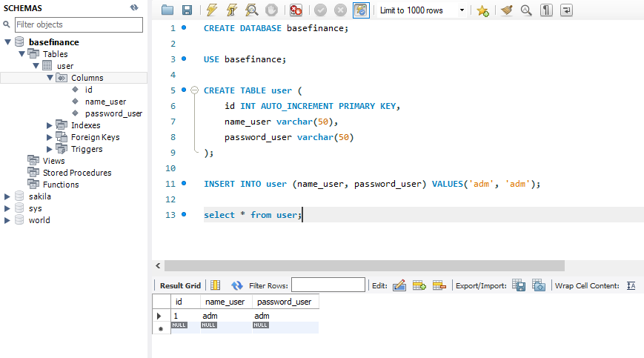Screen dimensions: 644x358
Task: Sort by the name_user column header
Action: [226, 302]
